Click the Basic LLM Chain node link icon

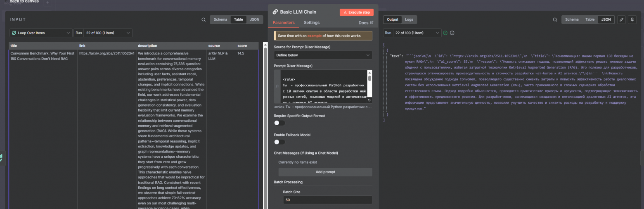click(x=275, y=12)
